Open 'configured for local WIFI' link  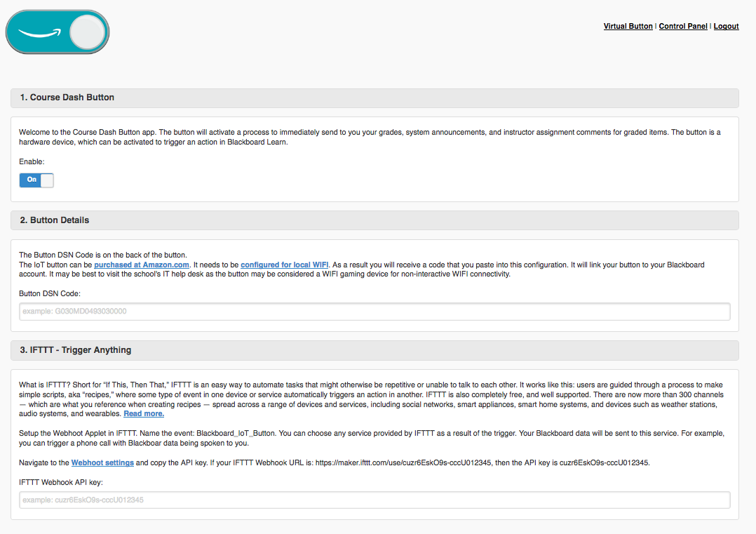click(x=285, y=265)
